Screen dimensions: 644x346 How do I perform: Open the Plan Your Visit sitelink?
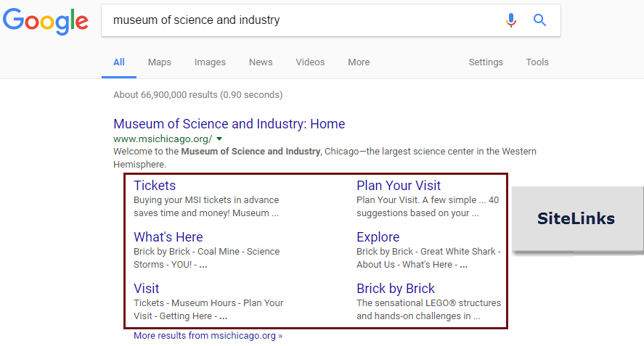(399, 186)
